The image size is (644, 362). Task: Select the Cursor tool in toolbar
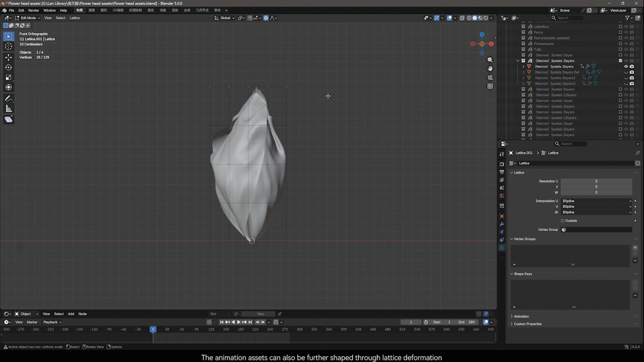[x=8, y=47]
